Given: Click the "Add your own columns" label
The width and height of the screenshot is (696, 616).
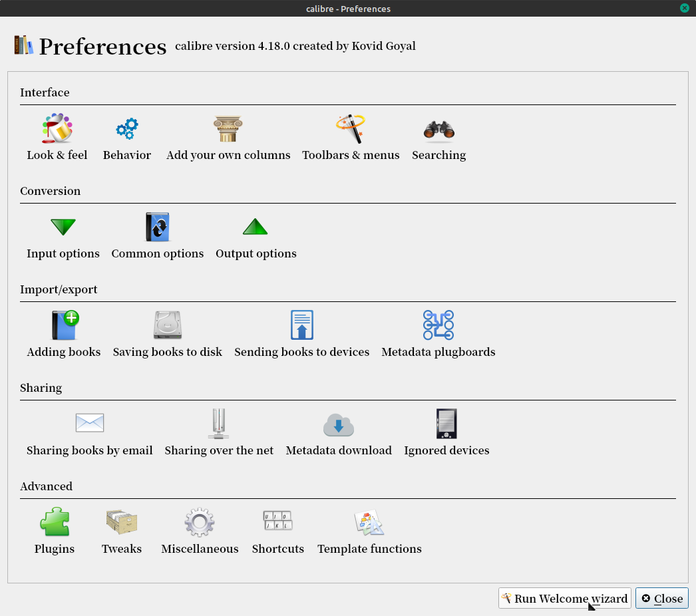Looking at the screenshot, I should pyautogui.click(x=228, y=156).
